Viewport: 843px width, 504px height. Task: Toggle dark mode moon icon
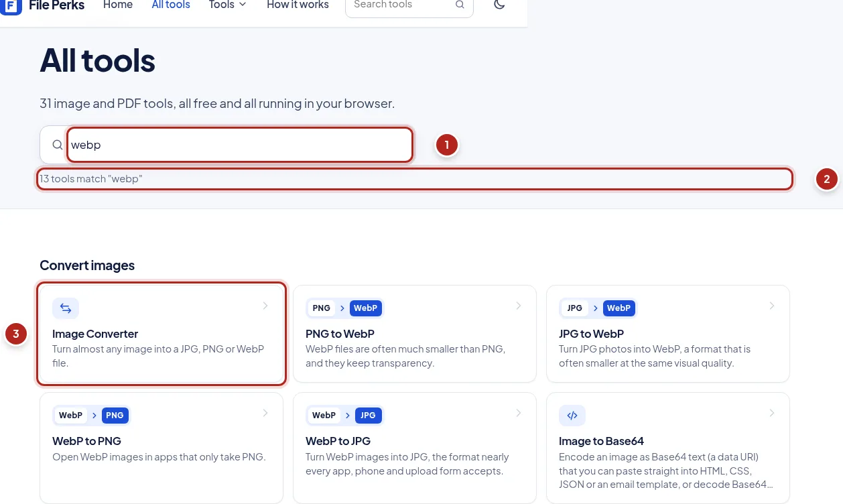coord(499,5)
